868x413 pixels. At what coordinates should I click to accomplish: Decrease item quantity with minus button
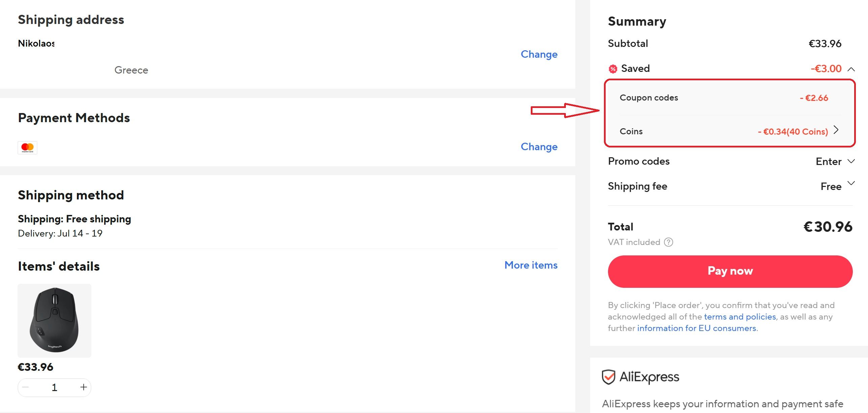26,387
